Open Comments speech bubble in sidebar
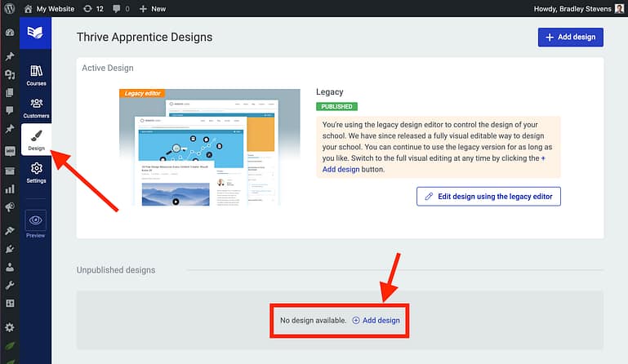Viewport: 628px width, 364px height. [x=10, y=110]
